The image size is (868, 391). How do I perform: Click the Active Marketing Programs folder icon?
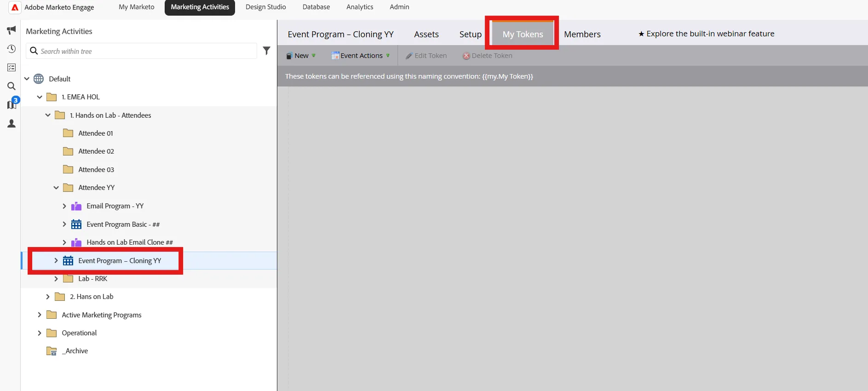[x=52, y=315]
